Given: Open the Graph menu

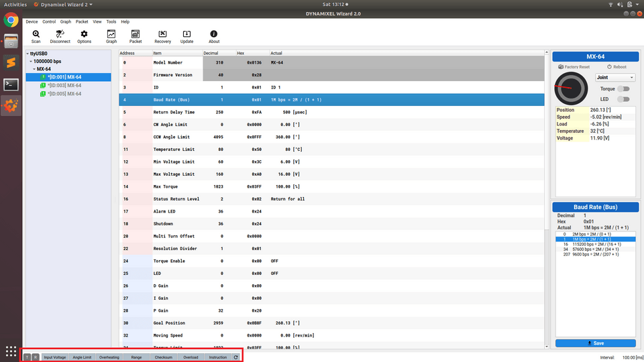Looking at the screenshot, I should [65, 21].
